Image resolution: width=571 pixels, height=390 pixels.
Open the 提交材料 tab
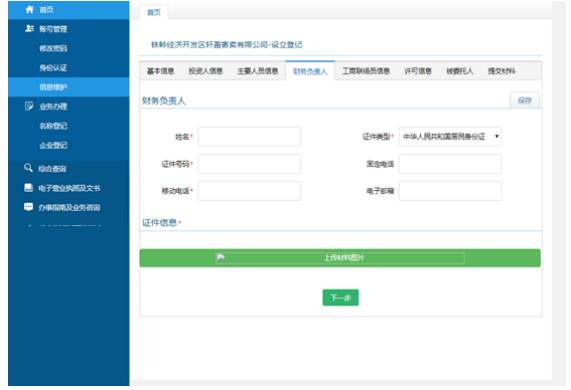click(501, 71)
